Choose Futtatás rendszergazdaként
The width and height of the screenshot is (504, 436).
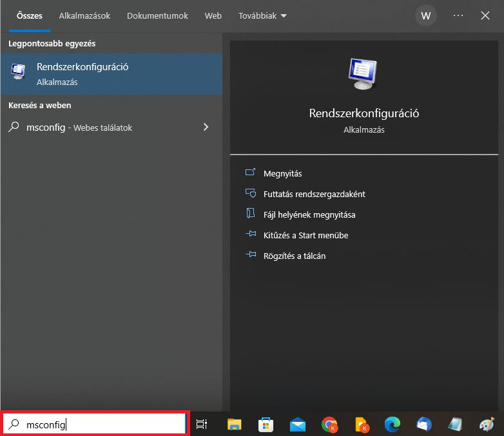(314, 194)
